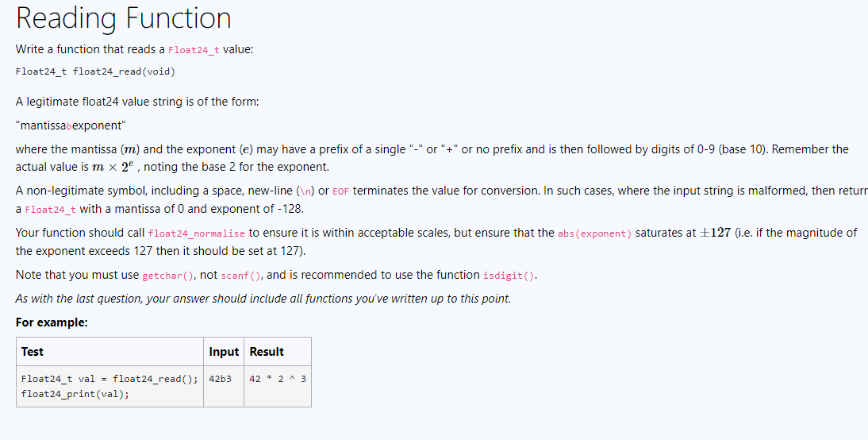Viewport: 868px width, 440px height.
Task: Click the \n code token
Action: pyautogui.click(x=306, y=191)
